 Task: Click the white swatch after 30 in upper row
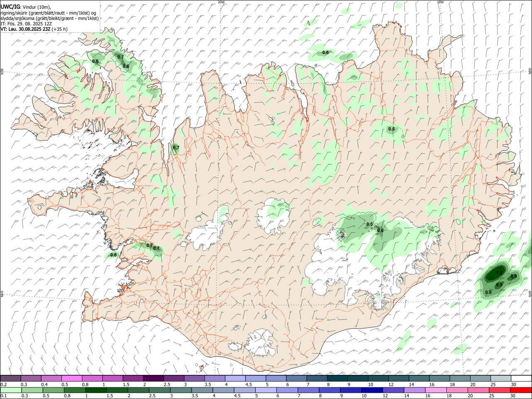(x=521, y=379)
